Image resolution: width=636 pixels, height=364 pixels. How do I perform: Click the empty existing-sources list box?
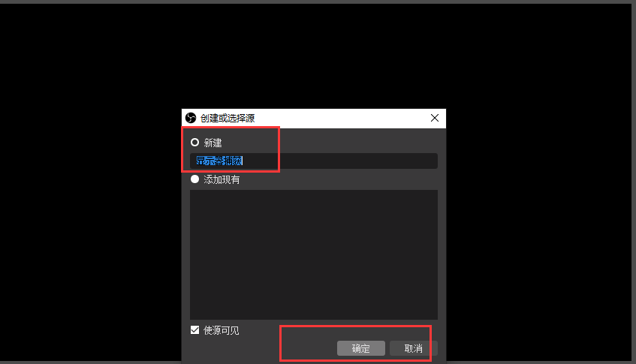(314, 254)
